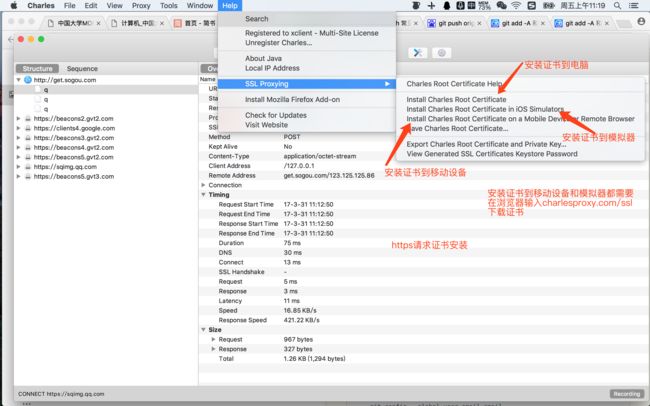Toggle the Recording button in status bar
The width and height of the screenshot is (650, 406).
pyautogui.click(x=627, y=394)
